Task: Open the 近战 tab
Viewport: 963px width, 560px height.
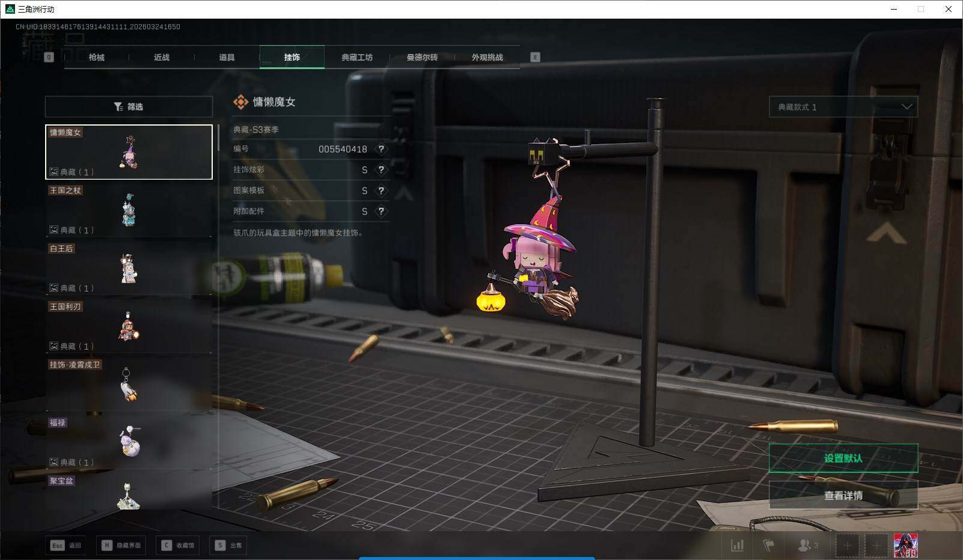Action: pyautogui.click(x=162, y=57)
